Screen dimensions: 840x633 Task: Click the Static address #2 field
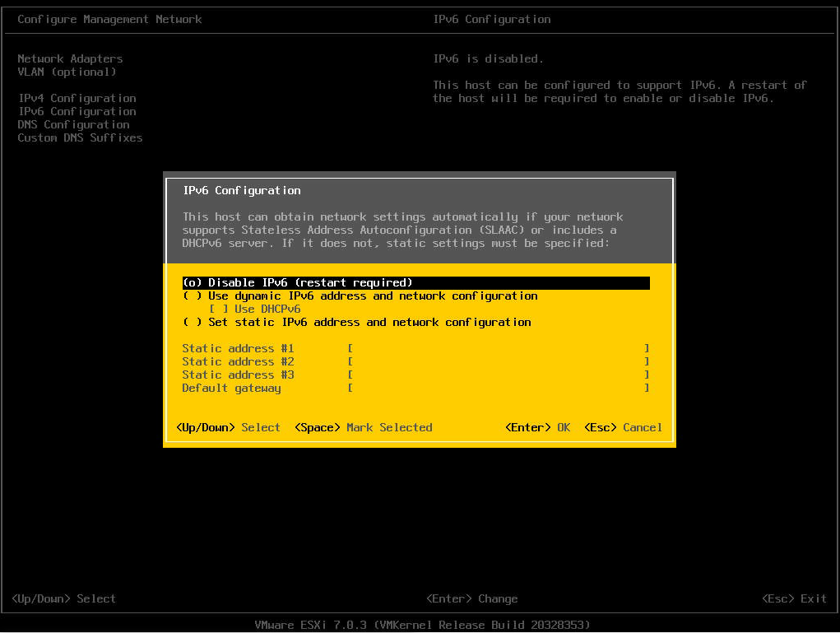point(499,362)
